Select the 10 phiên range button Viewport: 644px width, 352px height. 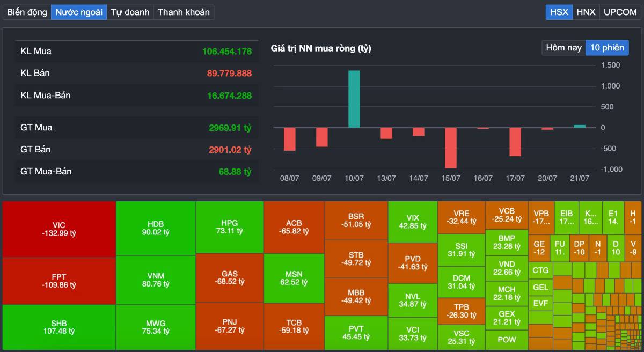point(607,48)
